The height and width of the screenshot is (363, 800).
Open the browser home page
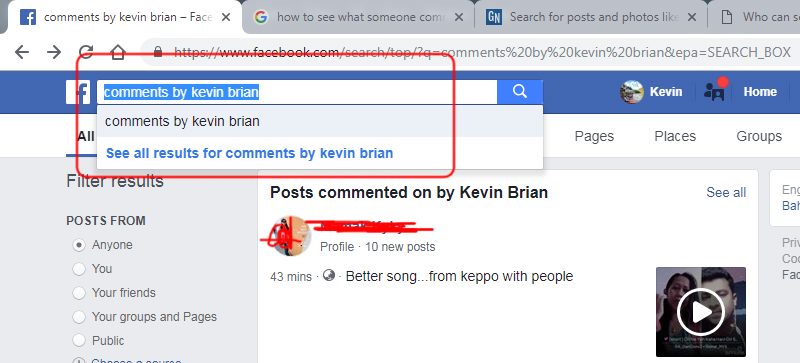118,52
